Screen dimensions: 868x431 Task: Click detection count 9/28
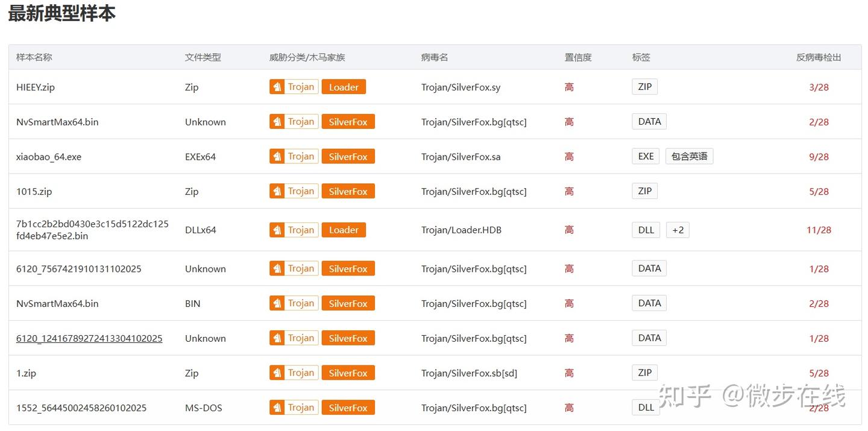coord(819,157)
